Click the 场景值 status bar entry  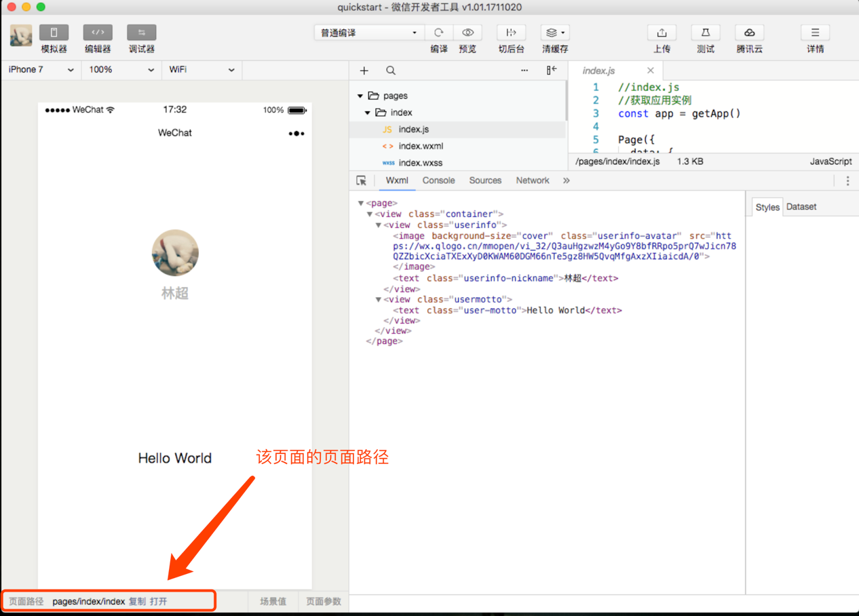click(x=273, y=602)
